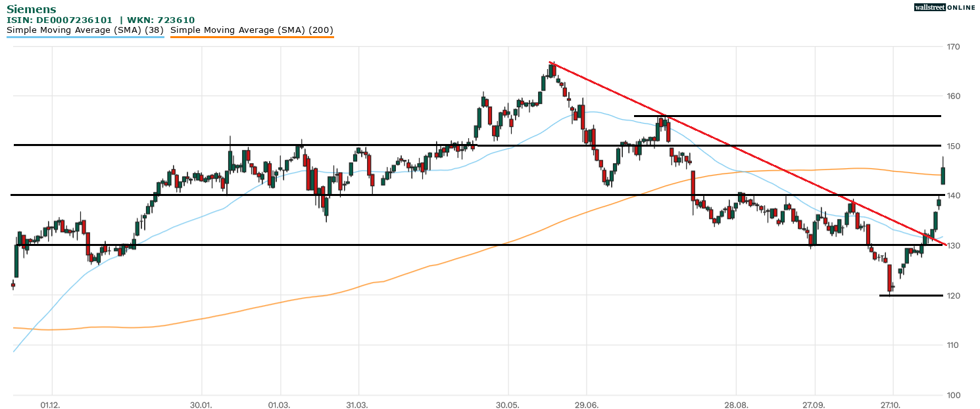Click the 170 price axis label
Screen dimensions: 980x409
pos(953,47)
